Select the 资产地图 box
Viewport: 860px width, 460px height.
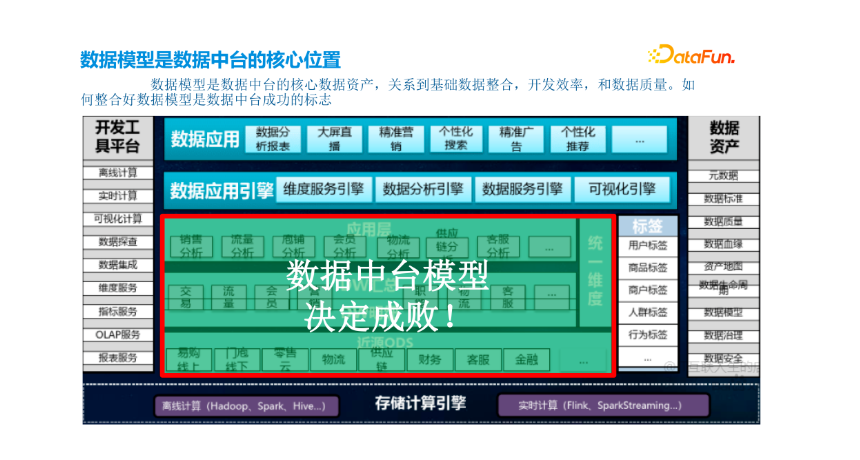723,266
